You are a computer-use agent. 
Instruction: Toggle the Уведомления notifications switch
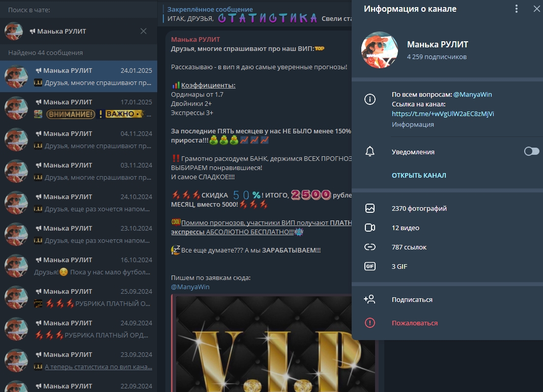[x=531, y=152]
